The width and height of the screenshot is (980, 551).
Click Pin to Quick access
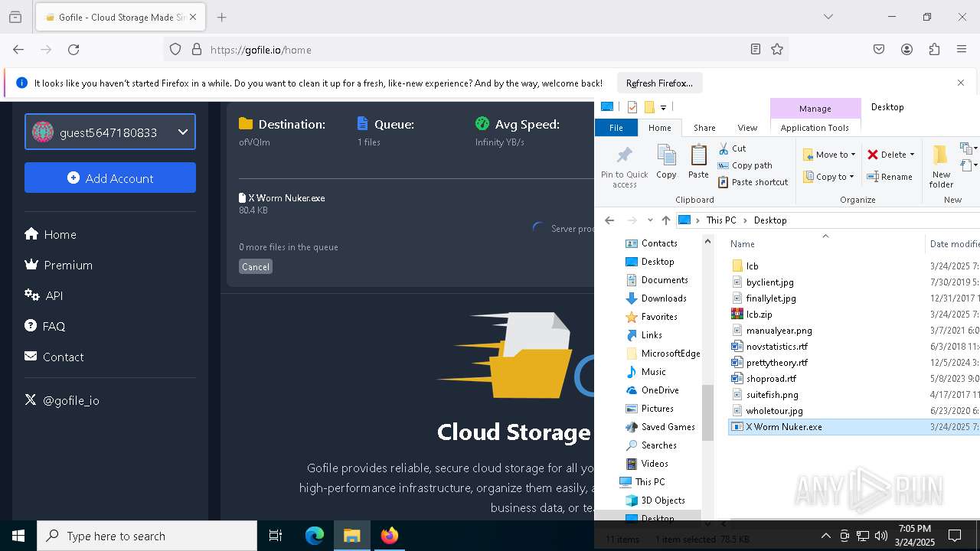click(x=624, y=167)
